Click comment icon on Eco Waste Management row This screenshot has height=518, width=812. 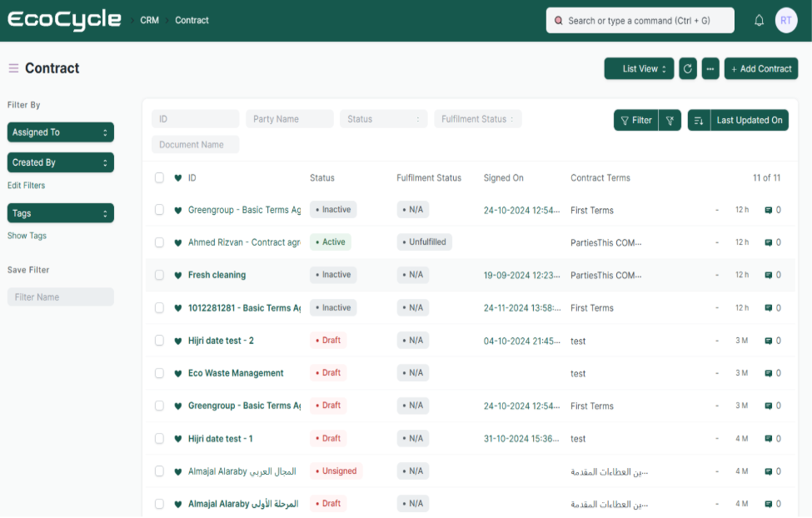click(769, 374)
